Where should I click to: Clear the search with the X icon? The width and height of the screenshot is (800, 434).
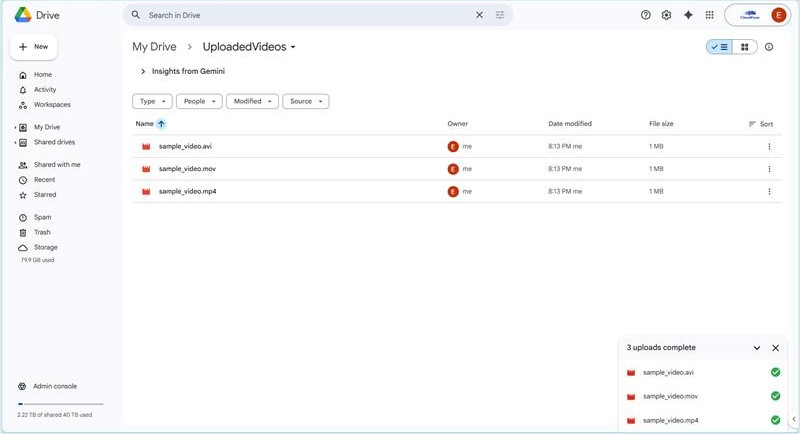(x=479, y=15)
